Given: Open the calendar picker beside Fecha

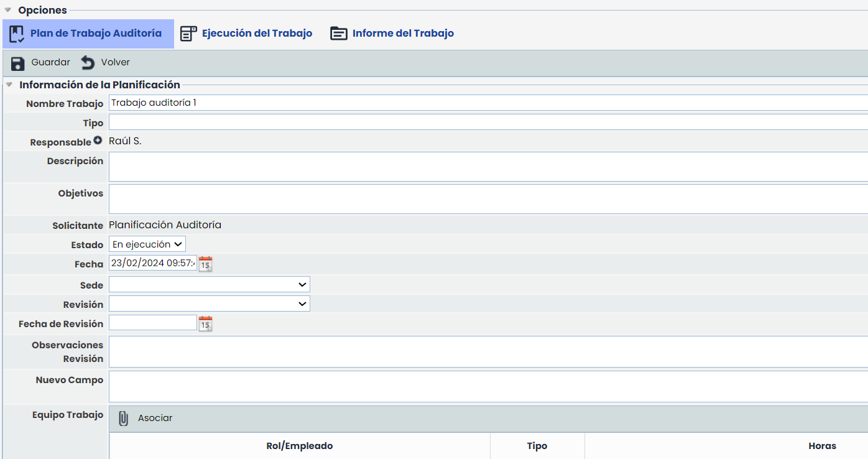Looking at the screenshot, I should 205,264.
